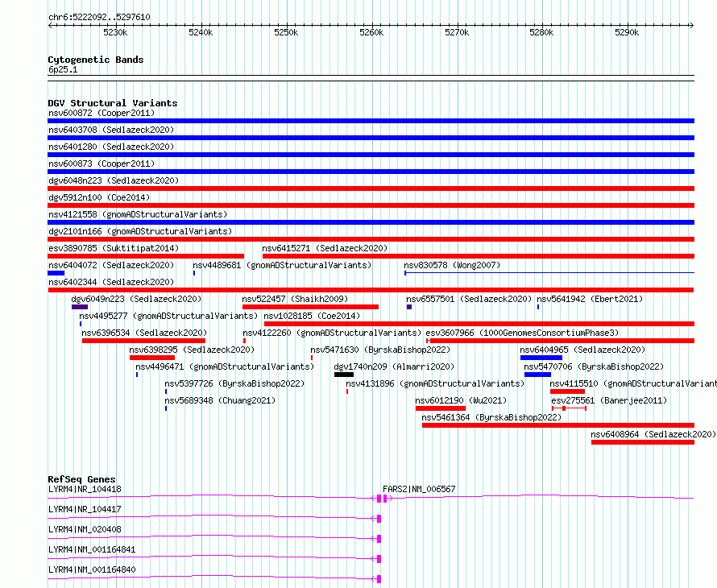This screenshot has height=588, width=717.
Task: Click the thin blue line of nsv830578
Action: 549,273
